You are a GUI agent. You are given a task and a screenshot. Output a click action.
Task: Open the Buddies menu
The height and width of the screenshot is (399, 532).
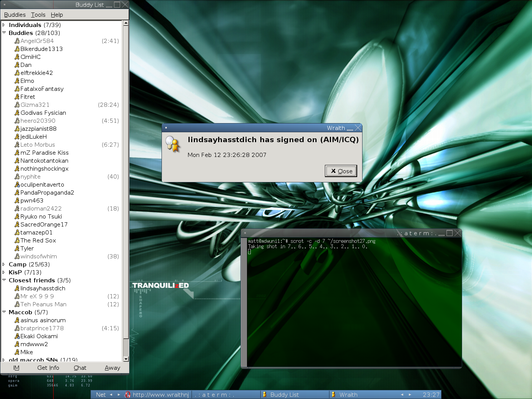(15, 15)
